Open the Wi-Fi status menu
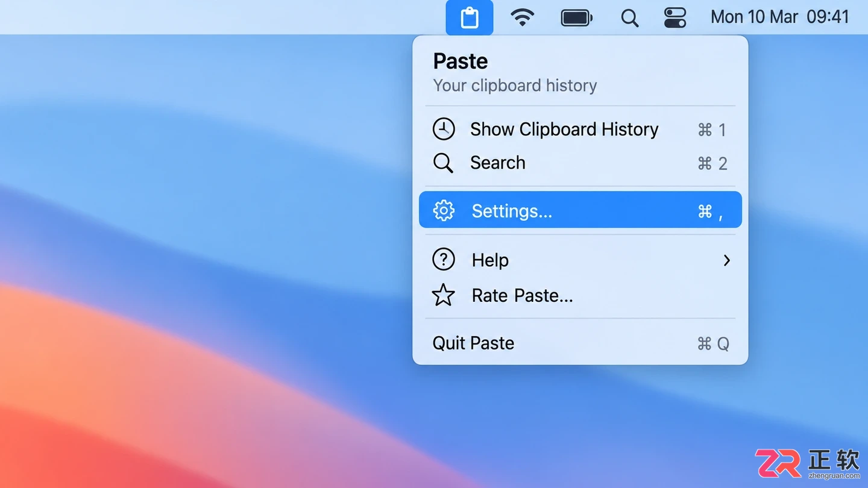This screenshot has width=868, height=488. click(522, 17)
